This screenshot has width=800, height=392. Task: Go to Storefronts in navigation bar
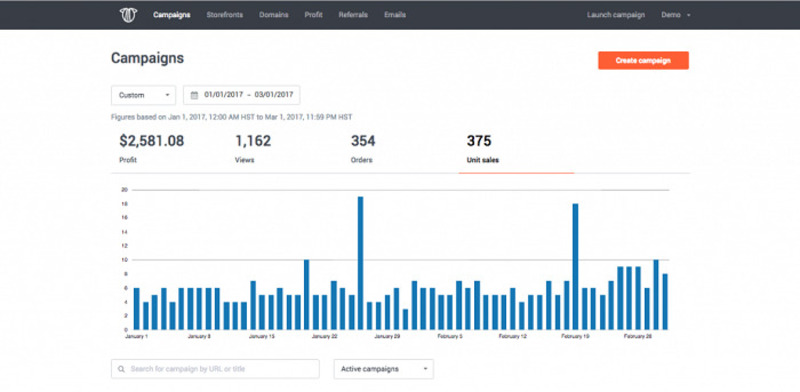224,15
